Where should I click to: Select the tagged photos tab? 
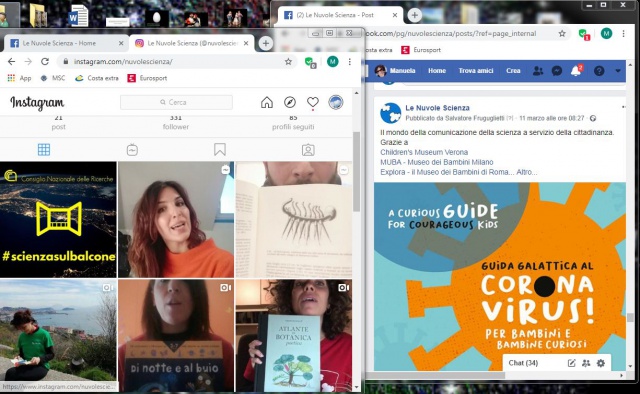click(x=308, y=150)
